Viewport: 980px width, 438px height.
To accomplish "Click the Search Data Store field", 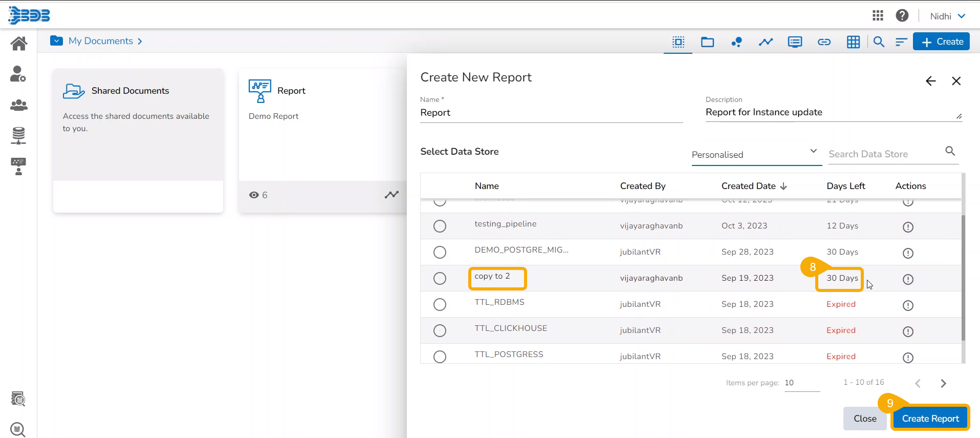I will (885, 154).
